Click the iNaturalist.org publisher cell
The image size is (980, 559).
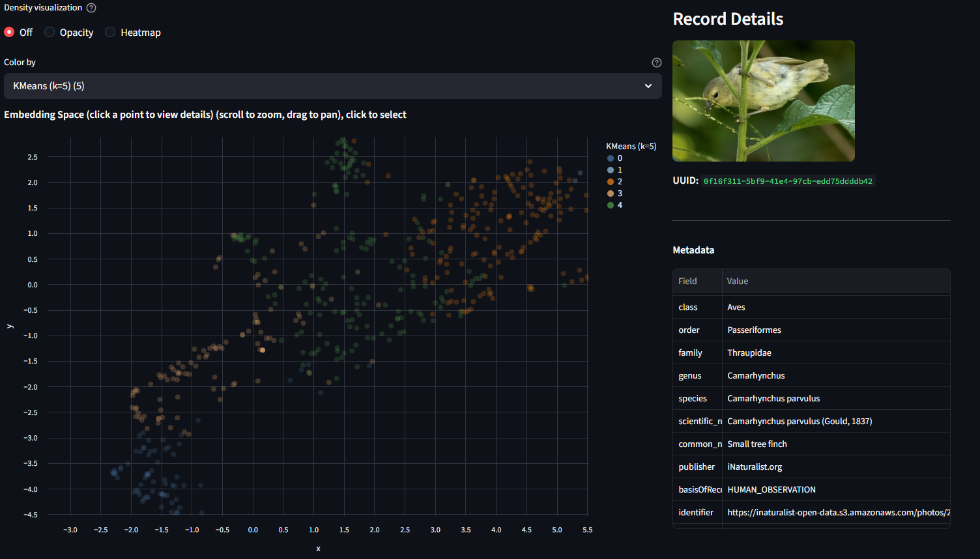click(x=755, y=467)
